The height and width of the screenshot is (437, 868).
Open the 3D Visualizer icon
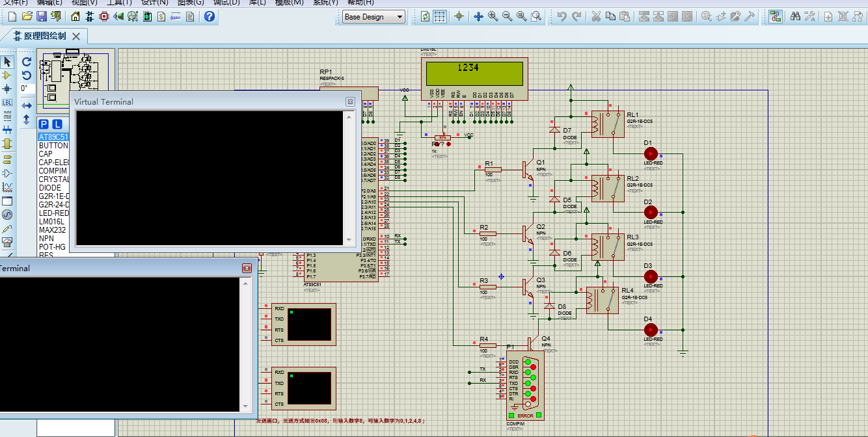pos(118,16)
